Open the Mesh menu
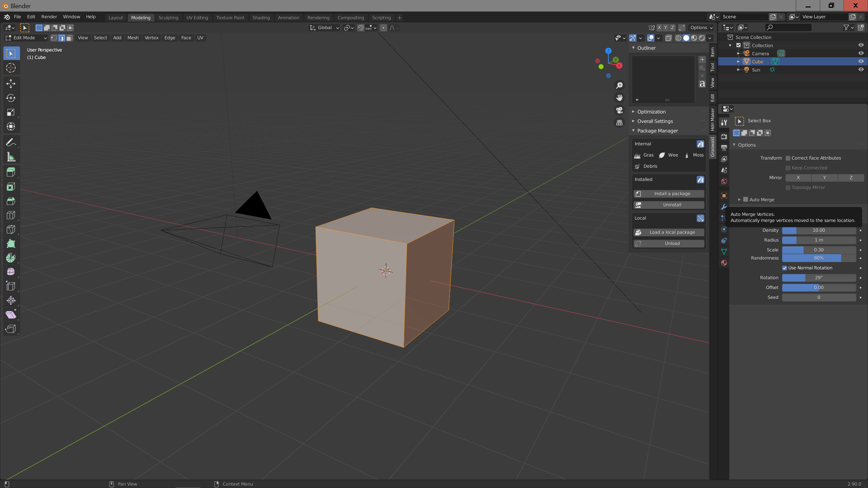Viewport: 868px width, 488px height. pos(133,38)
